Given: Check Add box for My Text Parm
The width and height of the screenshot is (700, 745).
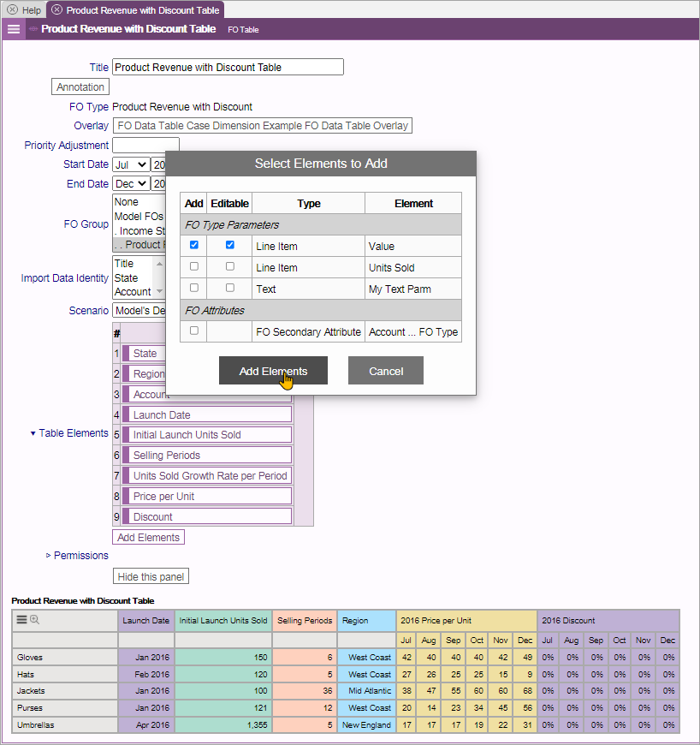Looking at the screenshot, I should [193, 288].
